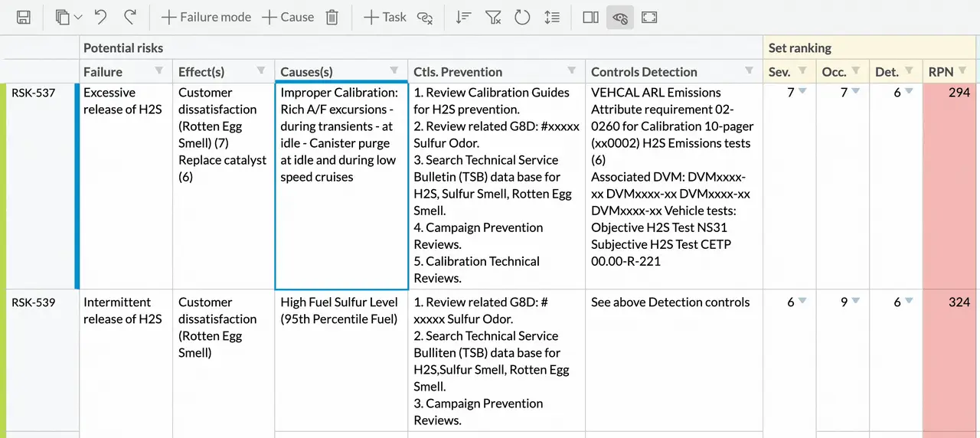Clear all filters using the funnel icon

[494, 17]
